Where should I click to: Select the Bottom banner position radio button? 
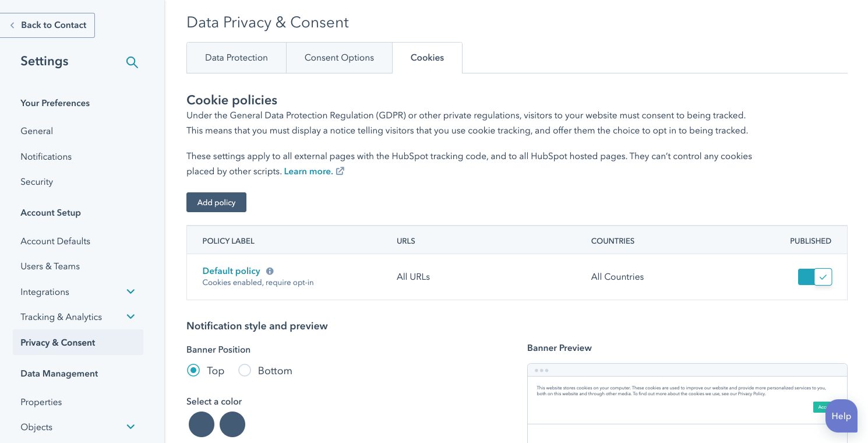click(x=244, y=370)
